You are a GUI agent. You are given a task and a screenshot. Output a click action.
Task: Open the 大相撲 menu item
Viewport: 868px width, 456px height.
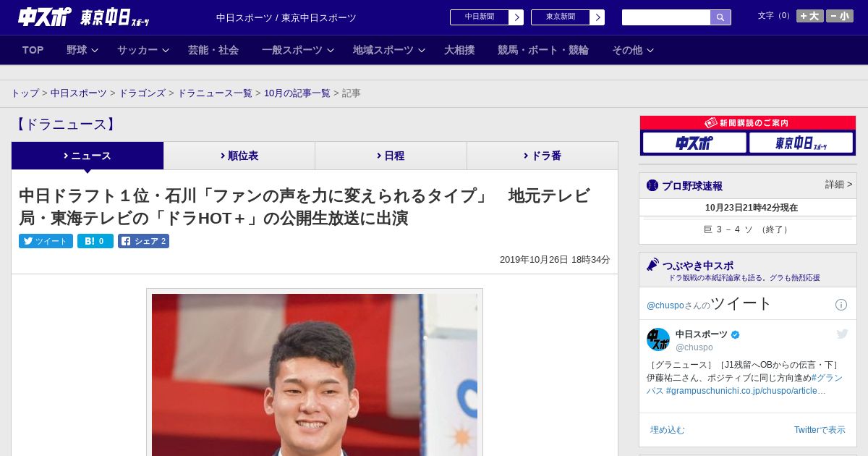click(x=459, y=50)
